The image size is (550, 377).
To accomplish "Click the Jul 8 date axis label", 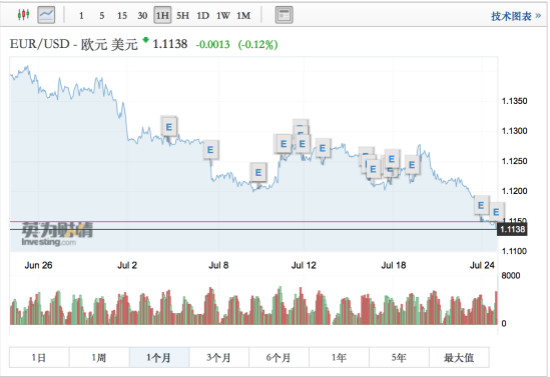I will tap(219, 265).
